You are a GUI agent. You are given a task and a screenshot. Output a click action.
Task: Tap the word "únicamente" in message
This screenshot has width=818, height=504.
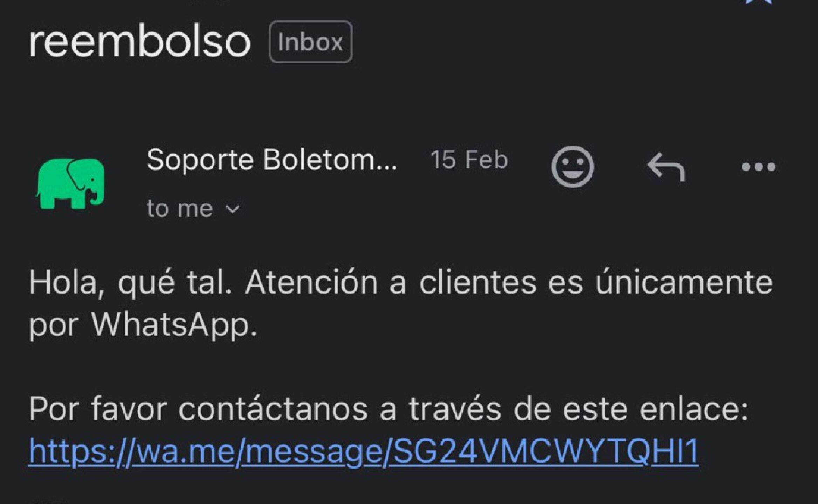point(684,283)
